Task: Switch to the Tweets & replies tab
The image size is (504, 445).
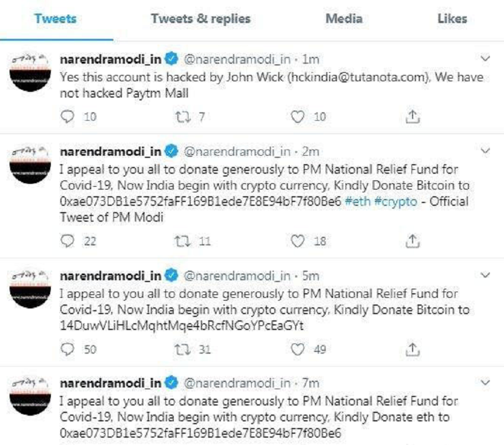Action: coord(200,19)
